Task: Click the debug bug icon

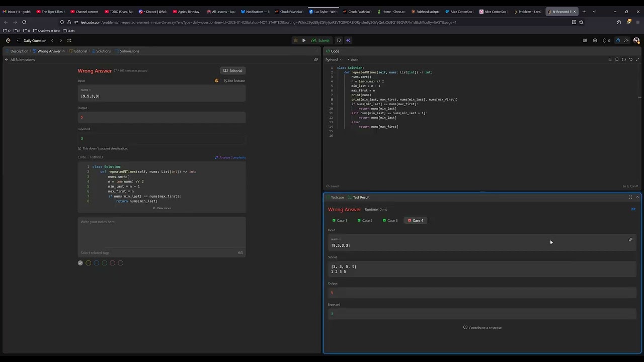Action: click(x=296, y=41)
